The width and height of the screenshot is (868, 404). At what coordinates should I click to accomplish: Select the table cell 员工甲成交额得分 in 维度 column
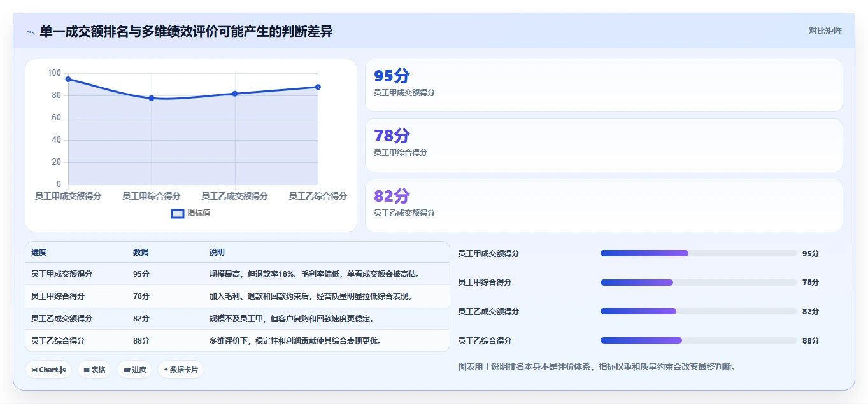coord(62,274)
